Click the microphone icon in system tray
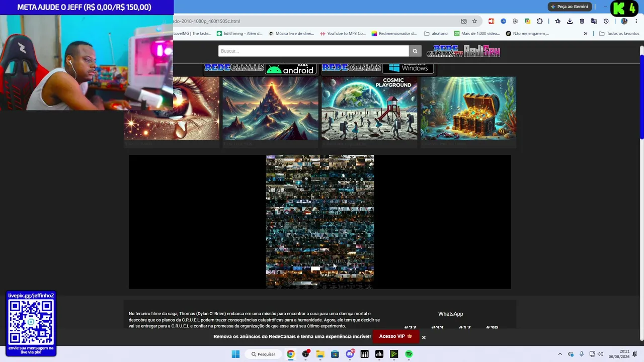Screen dimensions: 644x362 tap(582, 354)
